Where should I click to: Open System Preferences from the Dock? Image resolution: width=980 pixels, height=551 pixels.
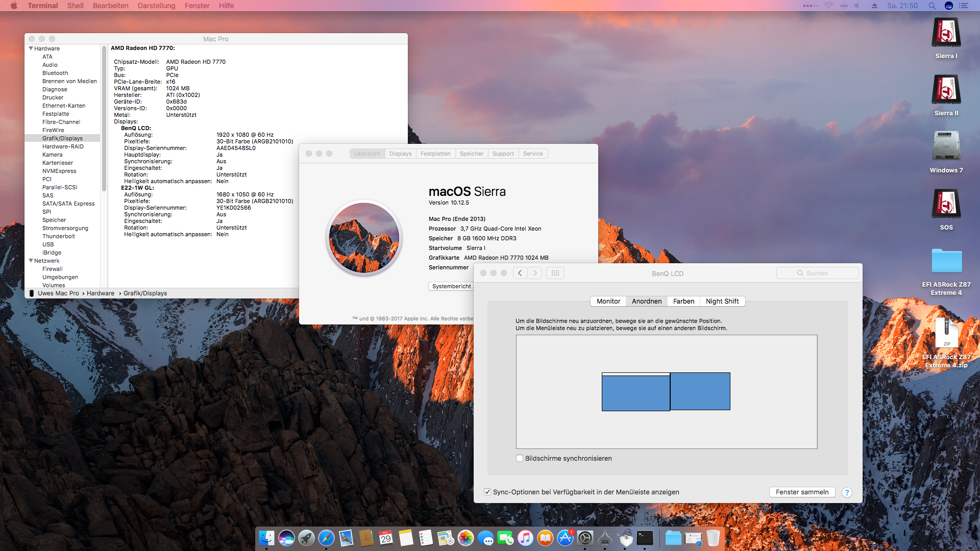[585, 538]
